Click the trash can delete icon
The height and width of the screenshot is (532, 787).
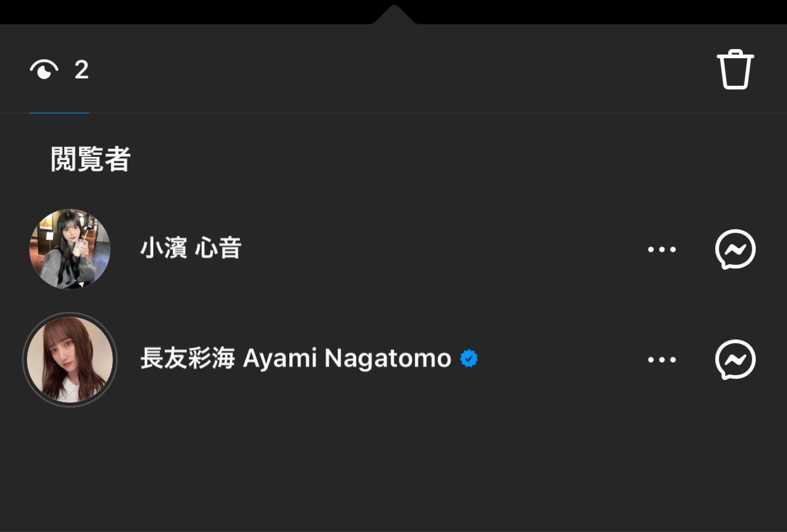[x=735, y=69]
